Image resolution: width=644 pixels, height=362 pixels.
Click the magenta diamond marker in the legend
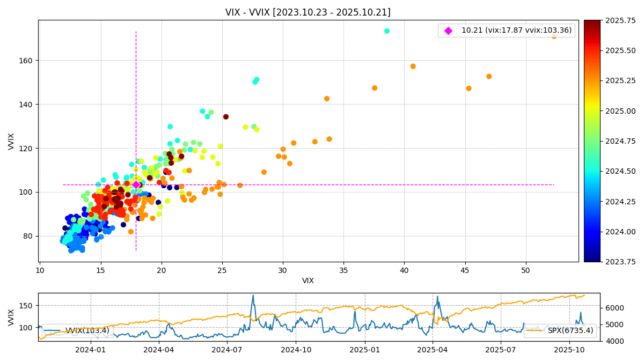[448, 31]
